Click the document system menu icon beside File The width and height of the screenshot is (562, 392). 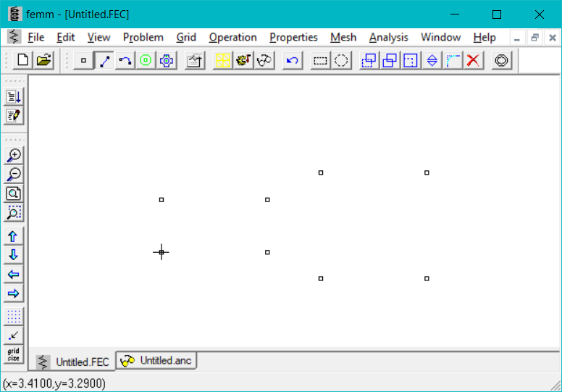[14, 37]
